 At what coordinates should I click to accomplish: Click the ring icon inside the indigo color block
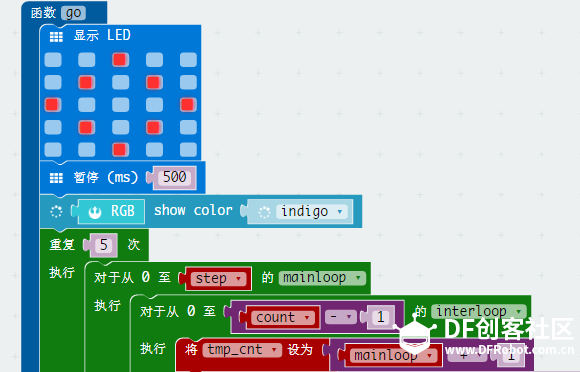tap(264, 212)
